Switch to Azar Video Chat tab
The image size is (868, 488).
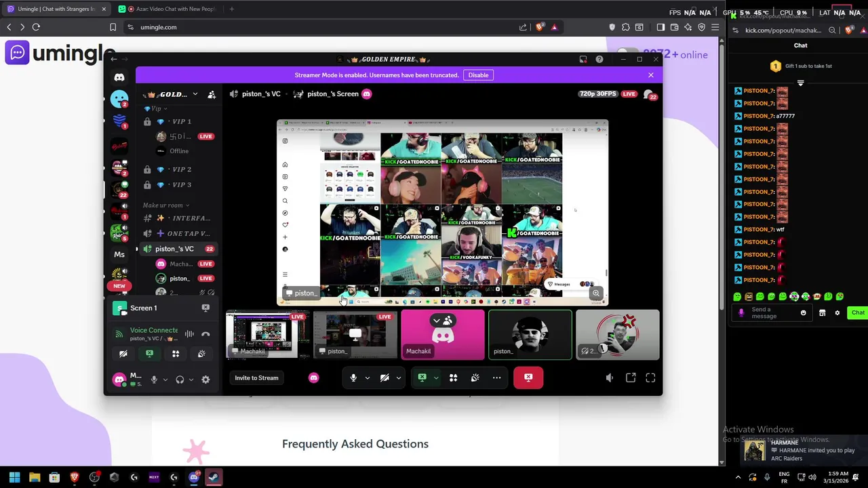[x=167, y=9]
